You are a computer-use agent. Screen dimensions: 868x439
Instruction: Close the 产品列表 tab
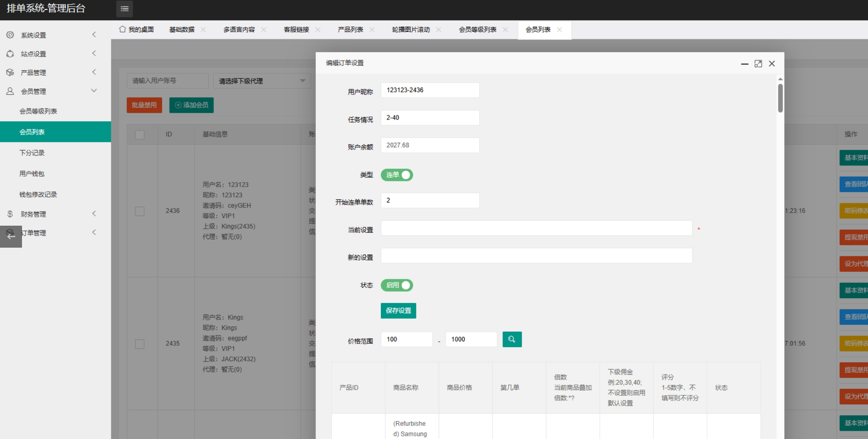tap(372, 30)
